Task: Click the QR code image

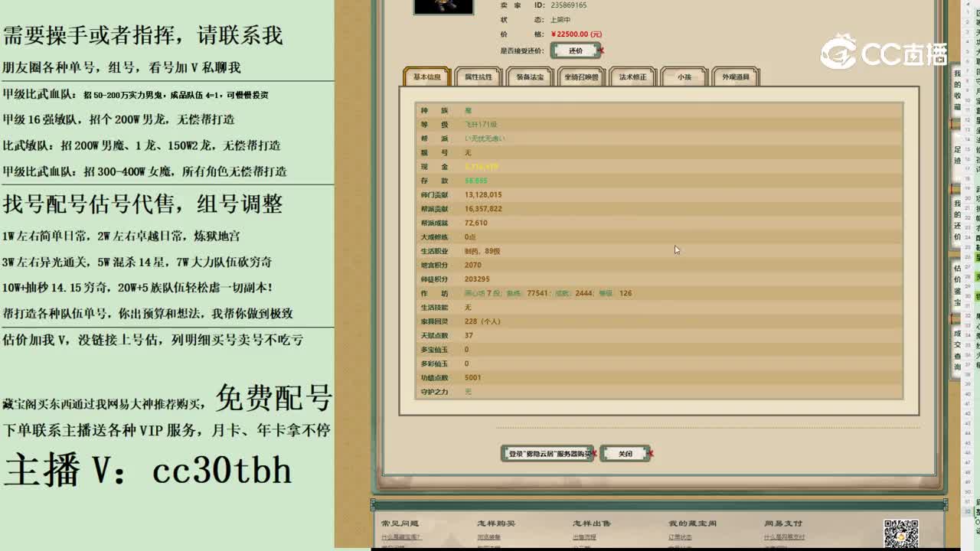Action: (901, 535)
